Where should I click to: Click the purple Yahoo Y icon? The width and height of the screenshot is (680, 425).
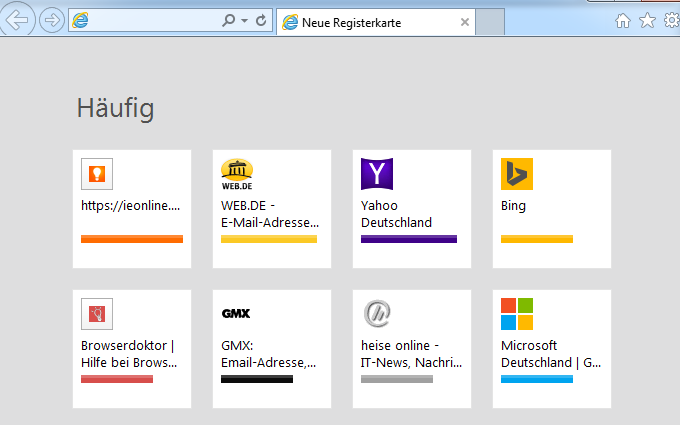click(x=377, y=174)
